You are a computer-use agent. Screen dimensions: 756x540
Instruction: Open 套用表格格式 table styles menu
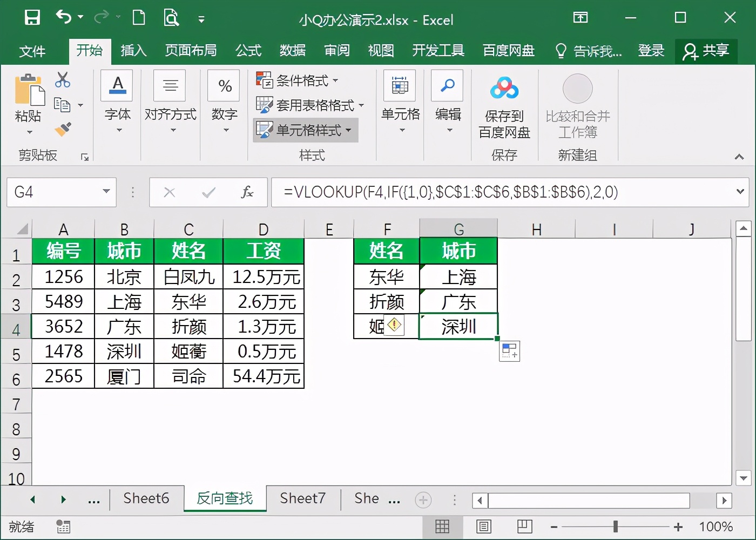tap(310, 105)
